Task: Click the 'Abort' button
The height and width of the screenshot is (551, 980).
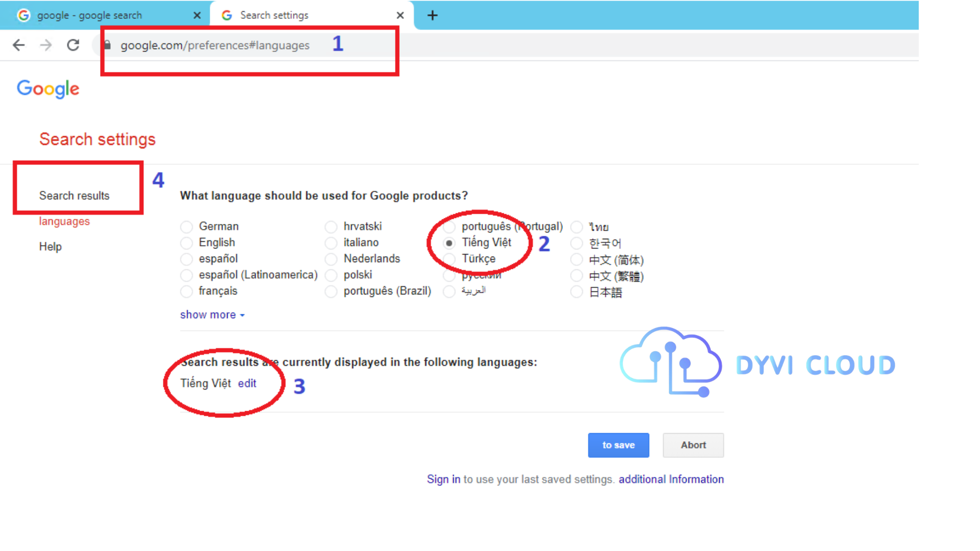Action: pyautogui.click(x=693, y=445)
